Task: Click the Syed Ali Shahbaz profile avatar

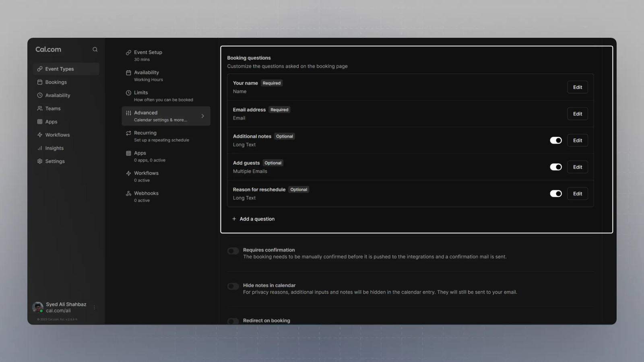Action: click(x=38, y=308)
